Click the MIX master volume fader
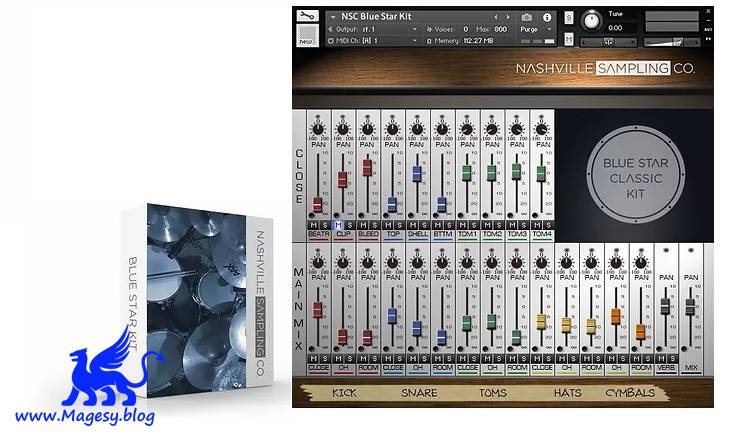Viewport: 741px width, 432px height. coord(690,306)
